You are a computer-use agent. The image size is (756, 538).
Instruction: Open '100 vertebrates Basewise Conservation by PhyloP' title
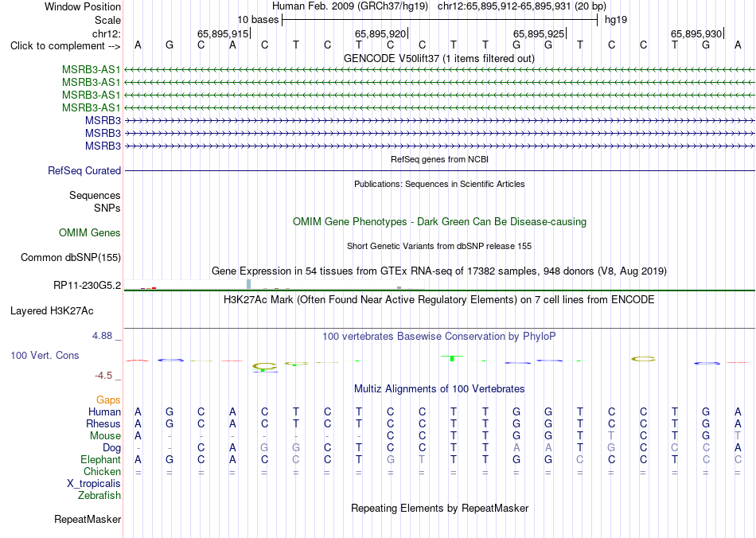pyautogui.click(x=439, y=337)
